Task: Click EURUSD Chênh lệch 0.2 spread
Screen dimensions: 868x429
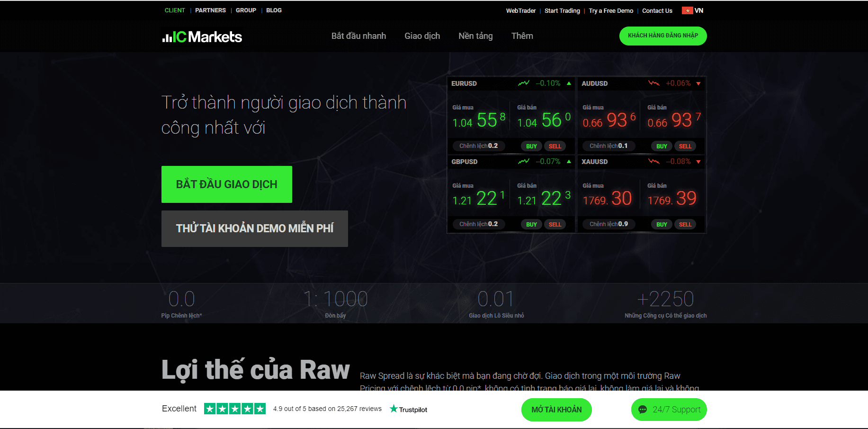Action: [x=478, y=146]
